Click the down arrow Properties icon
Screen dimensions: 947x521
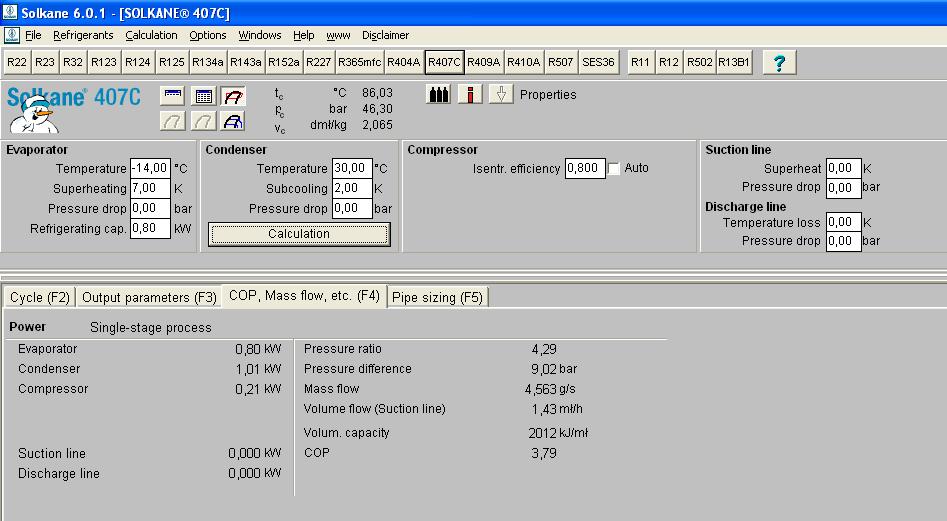[501, 94]
